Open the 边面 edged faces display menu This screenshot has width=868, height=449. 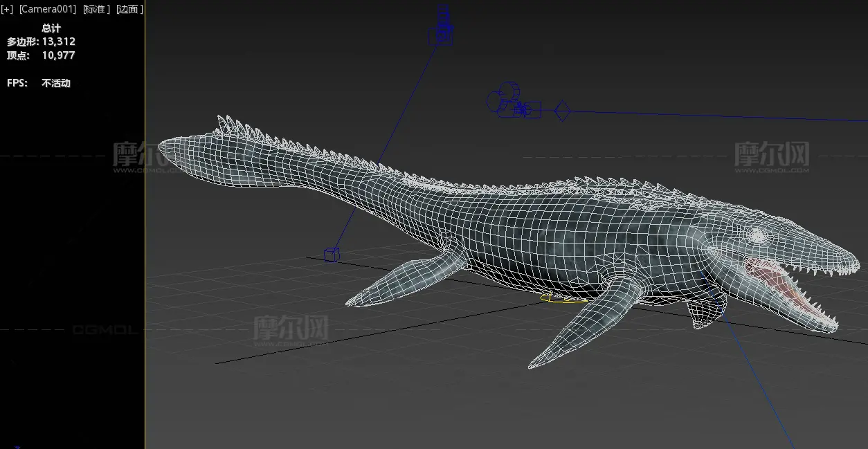tap(130, 9)
